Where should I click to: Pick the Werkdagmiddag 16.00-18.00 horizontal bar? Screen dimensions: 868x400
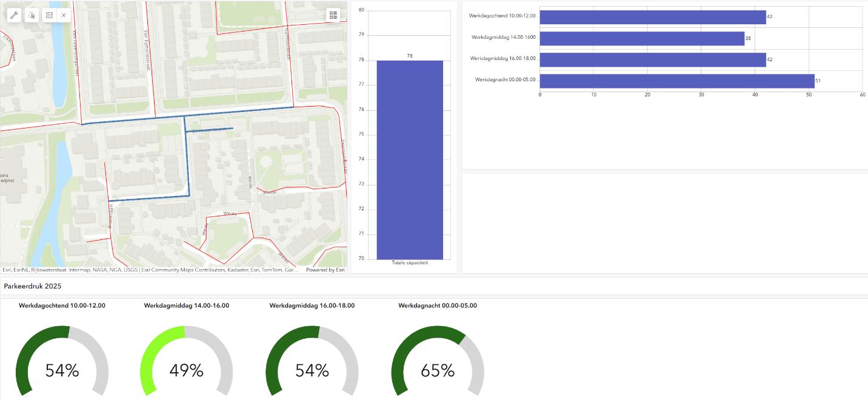pyautogui.click(x=652, y=60)
